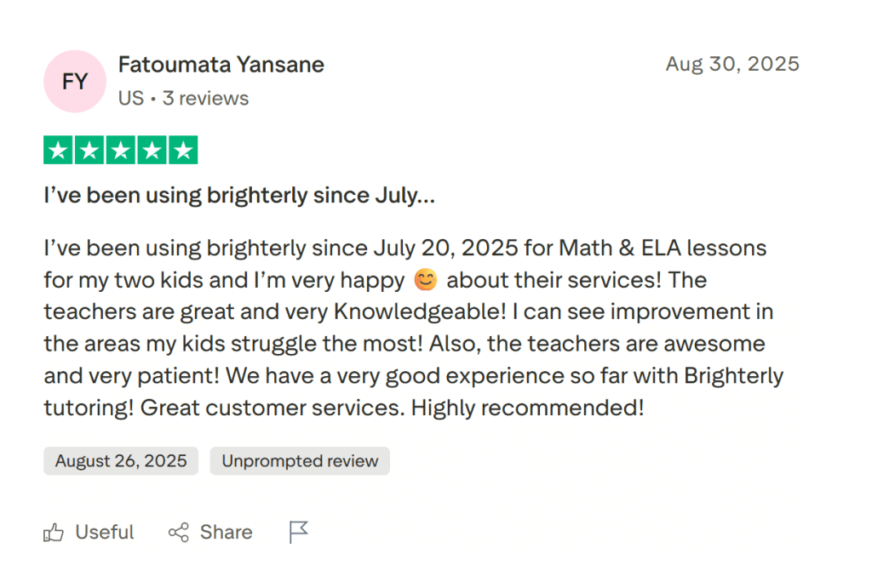Click the flag icon to report the review
The height and width of the screenshot is (588, 872).
297,531
